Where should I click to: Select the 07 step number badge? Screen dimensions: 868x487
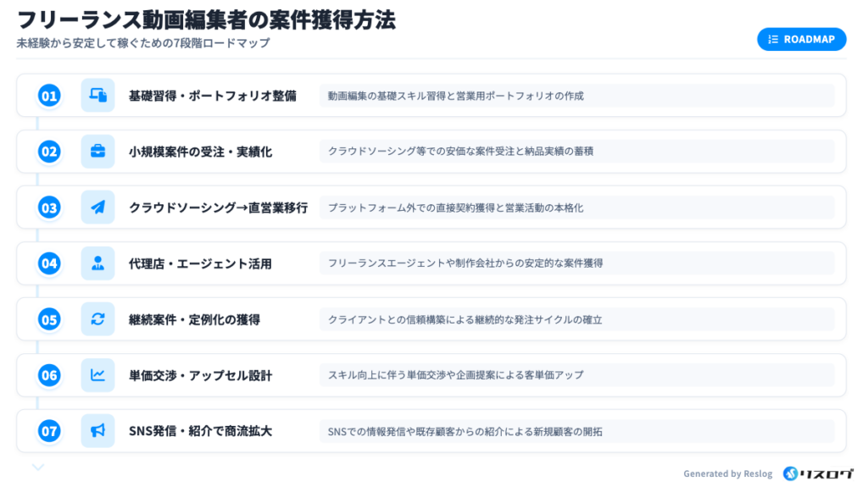49,431
